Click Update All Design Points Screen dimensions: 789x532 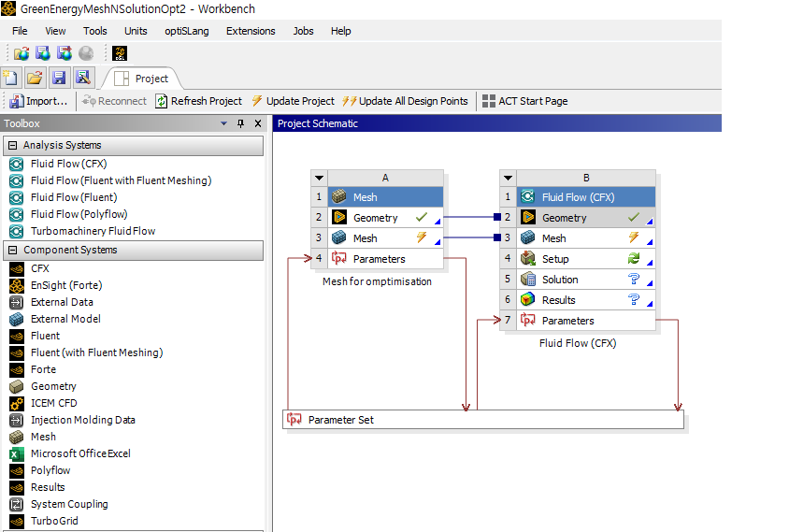coord(405,101)
